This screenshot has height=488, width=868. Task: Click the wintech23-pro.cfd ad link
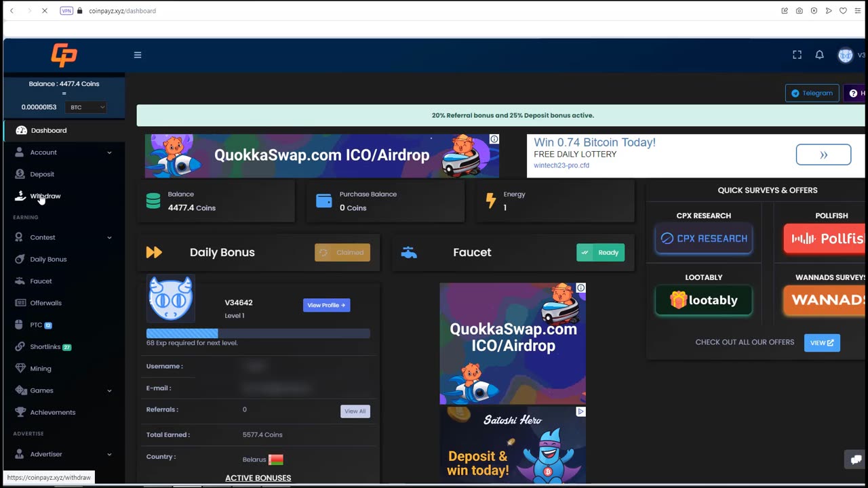click(561, 165)
